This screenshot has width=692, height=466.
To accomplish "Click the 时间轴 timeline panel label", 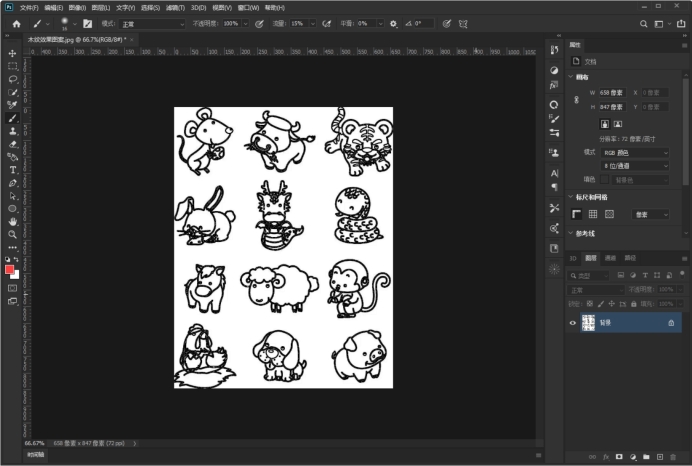I will [x=36, y=455].
